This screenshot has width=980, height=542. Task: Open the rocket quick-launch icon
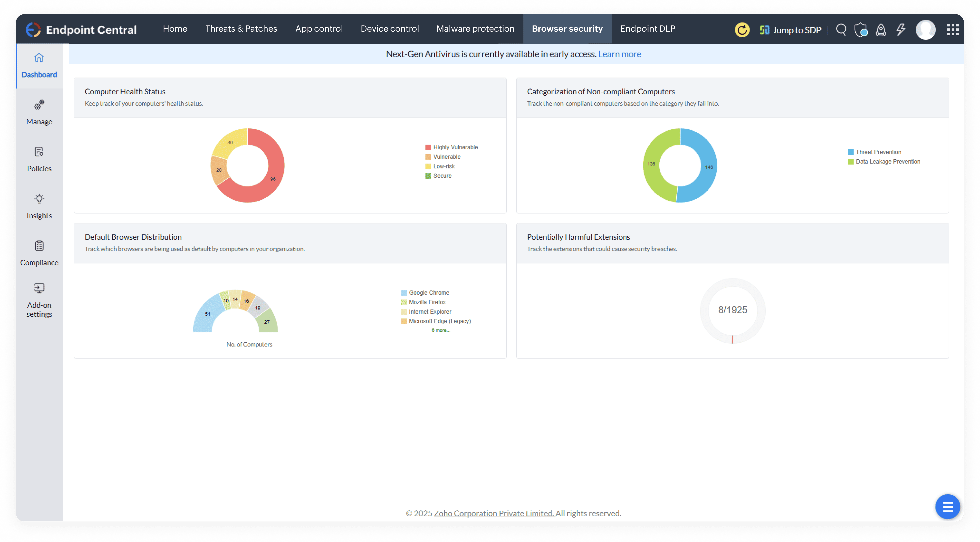pyautogui.click(x=881, y=30)
